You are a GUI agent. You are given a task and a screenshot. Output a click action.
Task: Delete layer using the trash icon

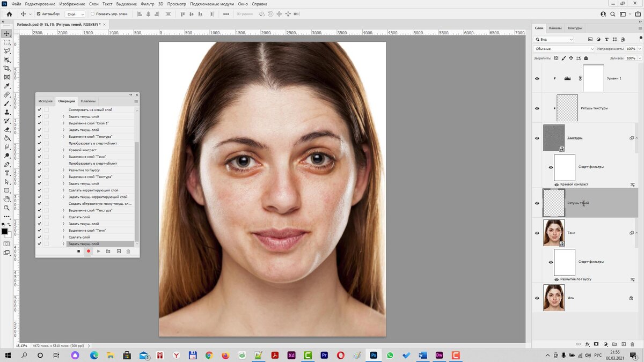632,344
